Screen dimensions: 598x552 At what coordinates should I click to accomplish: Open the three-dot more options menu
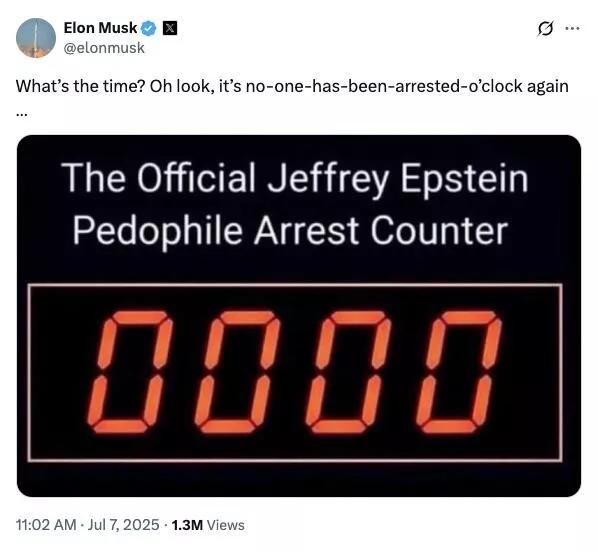[x=572, y=28]
